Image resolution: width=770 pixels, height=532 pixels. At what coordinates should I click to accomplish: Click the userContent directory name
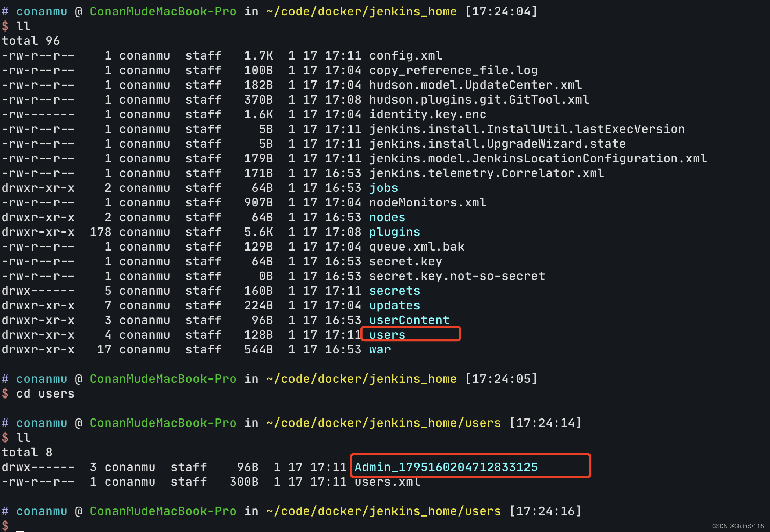(x=409, y=320)
